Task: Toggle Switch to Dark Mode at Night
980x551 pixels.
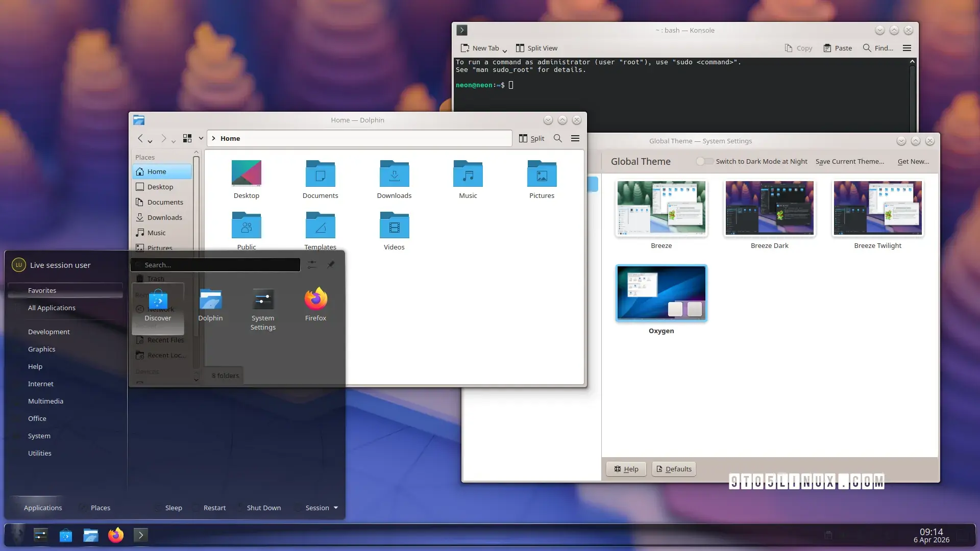Action: 705,161
